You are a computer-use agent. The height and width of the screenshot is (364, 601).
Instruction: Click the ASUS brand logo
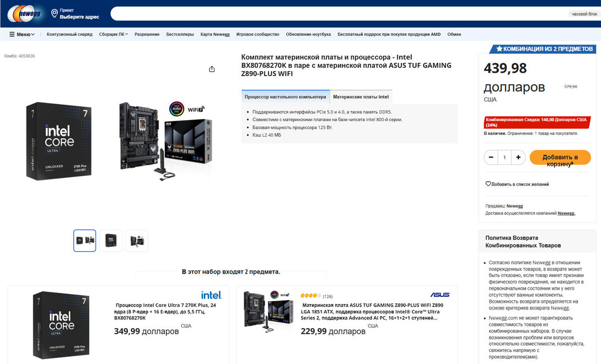pos(440,295)
